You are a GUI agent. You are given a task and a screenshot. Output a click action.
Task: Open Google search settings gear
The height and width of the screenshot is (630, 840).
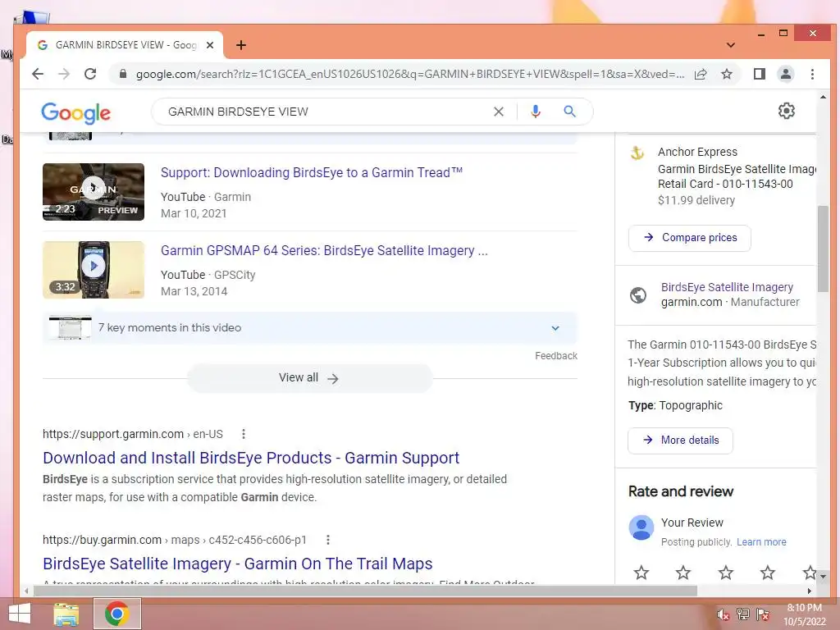pyautogui.click(x=786, y=111)
